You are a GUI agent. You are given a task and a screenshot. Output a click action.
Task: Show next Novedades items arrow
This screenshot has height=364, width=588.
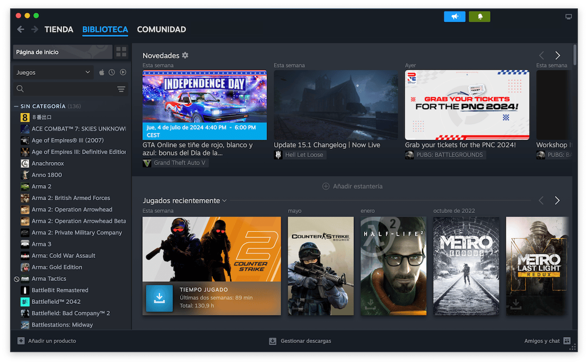(x=558, y=56)
